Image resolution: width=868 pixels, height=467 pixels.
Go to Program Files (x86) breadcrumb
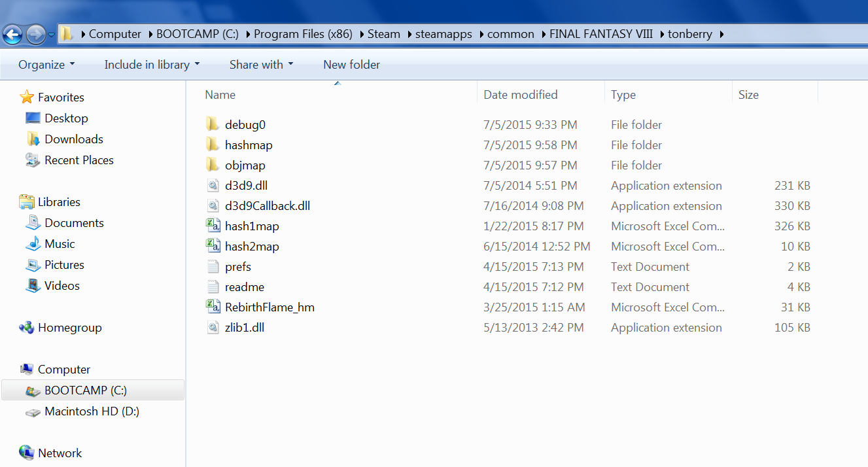tap(302, 34)
